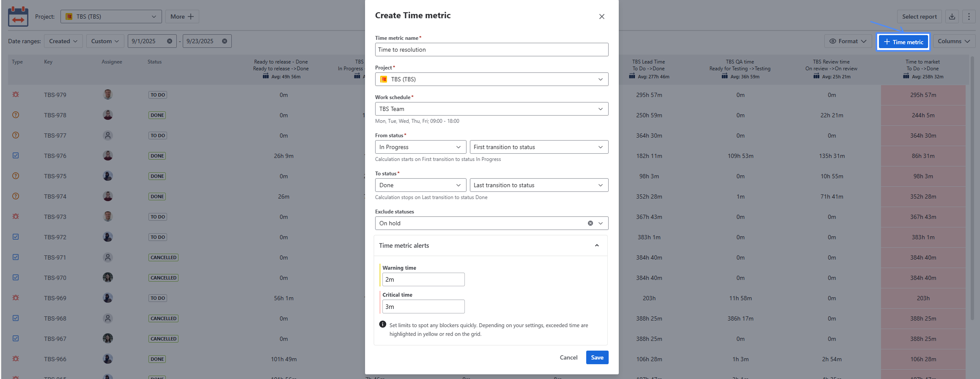Close the Create Time metric dialog
Viewport: 980px width, 379px height.
click(601, 17)
